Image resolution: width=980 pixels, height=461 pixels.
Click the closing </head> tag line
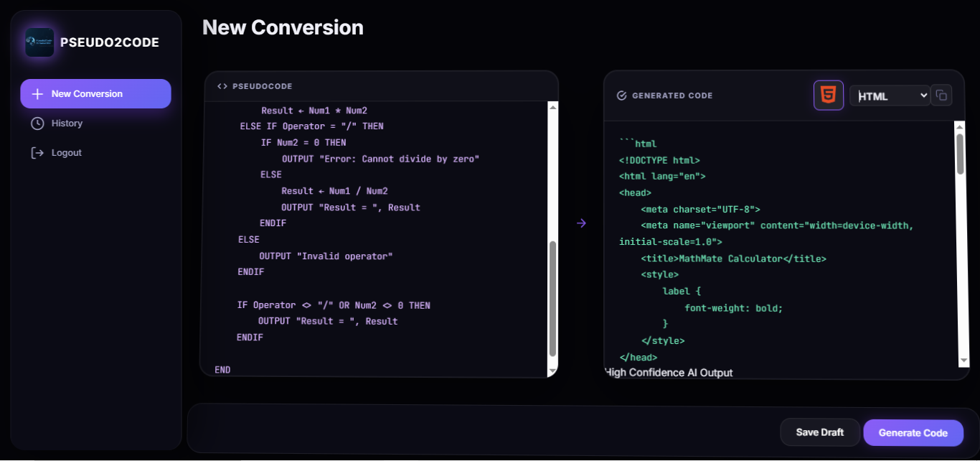pos(639,357)
